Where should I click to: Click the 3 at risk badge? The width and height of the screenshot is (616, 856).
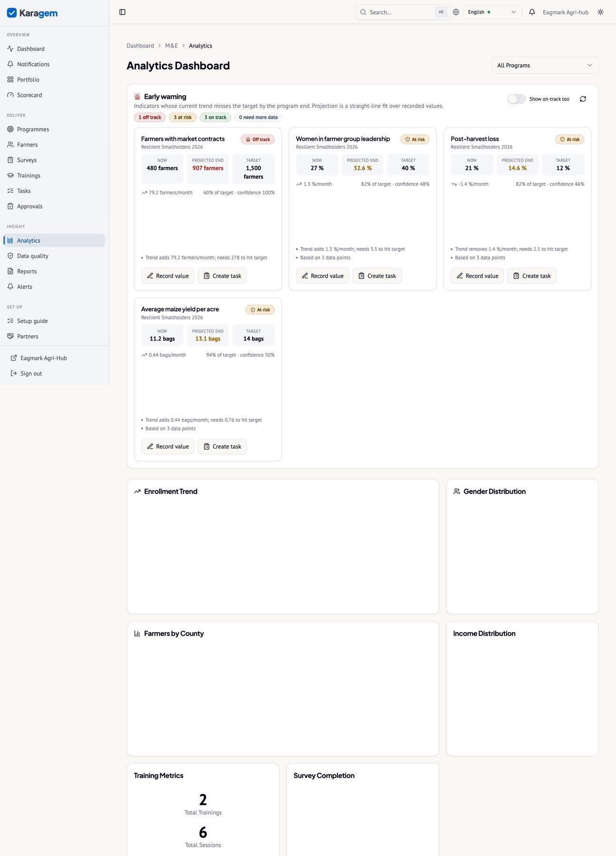pos(183,117)
